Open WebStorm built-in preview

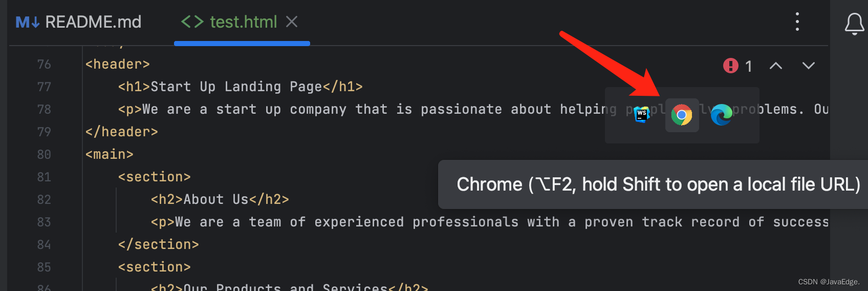(x=642, y=115)
